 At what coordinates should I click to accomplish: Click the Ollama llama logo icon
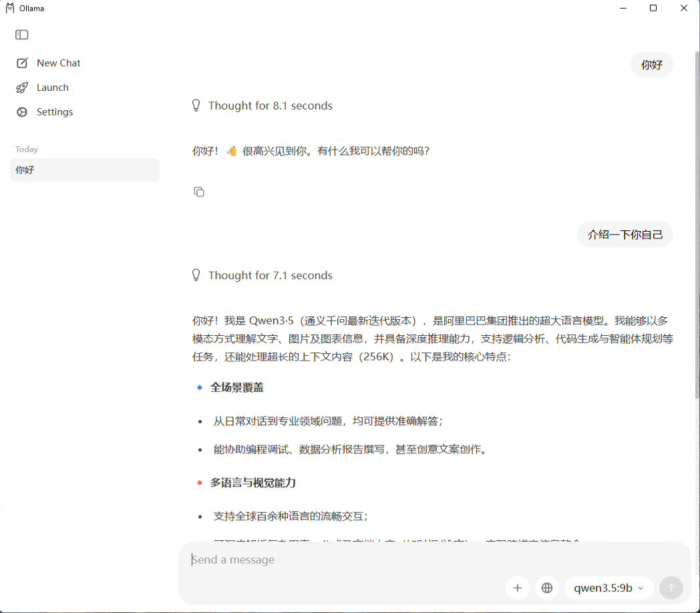tap(10, 8)
